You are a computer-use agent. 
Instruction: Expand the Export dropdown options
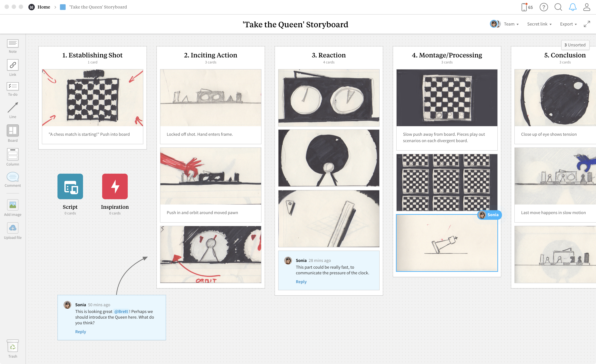568,24
